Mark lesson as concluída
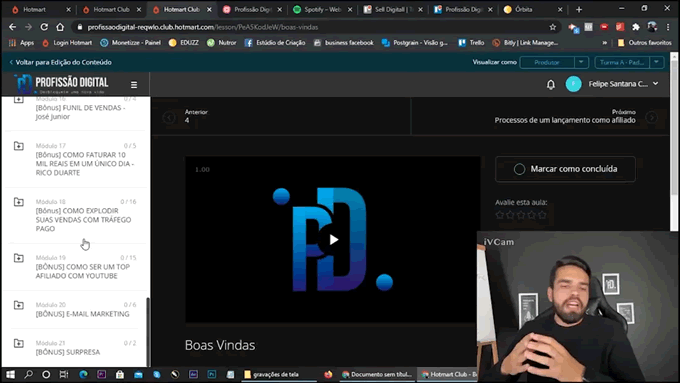The height and width of the screenshot is (383, 680). tap(565, 169)
